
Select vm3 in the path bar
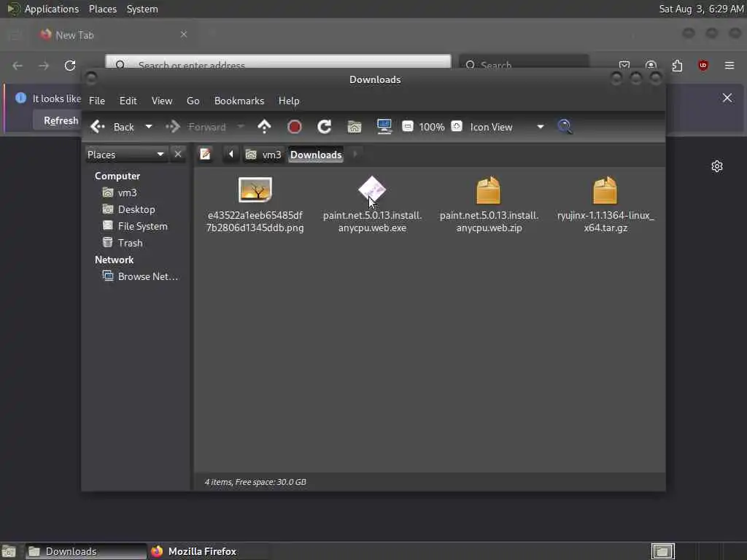click(263, 155)
